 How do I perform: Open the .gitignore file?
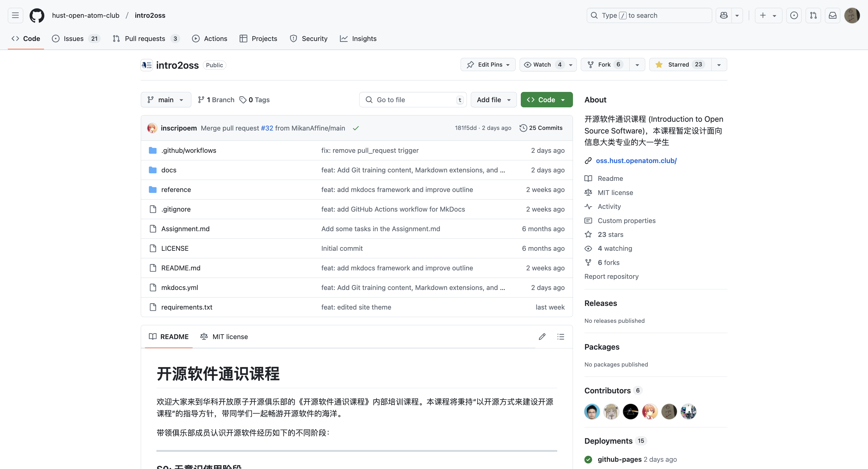click(x=176, y=209)
